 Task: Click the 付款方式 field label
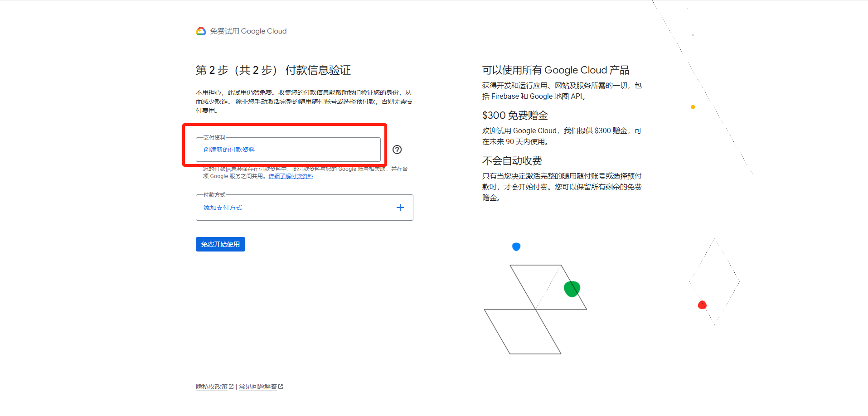tap(214, 195)
